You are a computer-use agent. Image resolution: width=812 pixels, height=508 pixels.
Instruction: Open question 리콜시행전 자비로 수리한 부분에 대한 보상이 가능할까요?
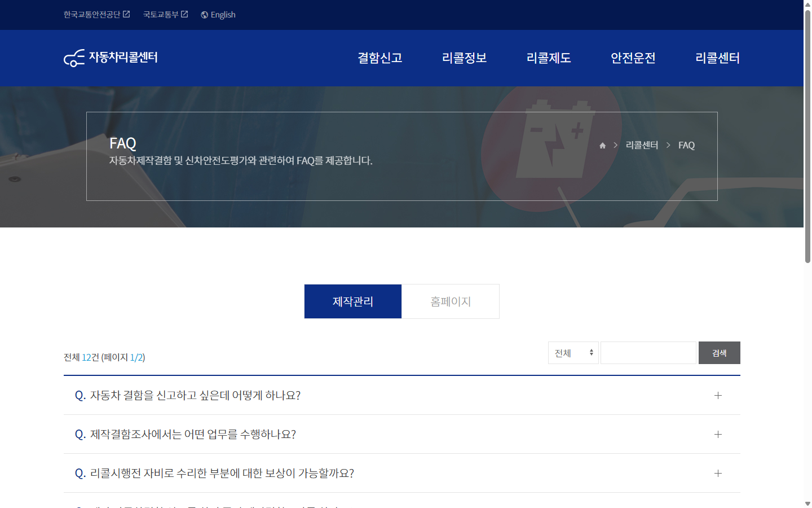402,473
